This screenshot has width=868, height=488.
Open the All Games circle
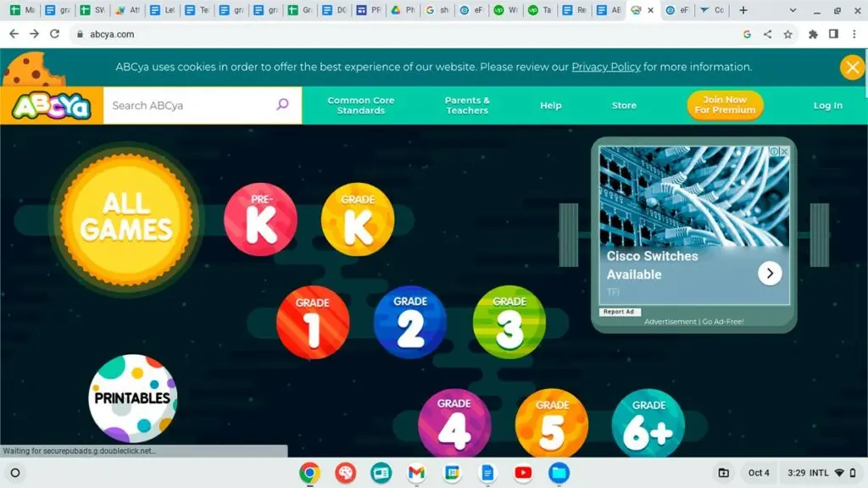point(127,219)
